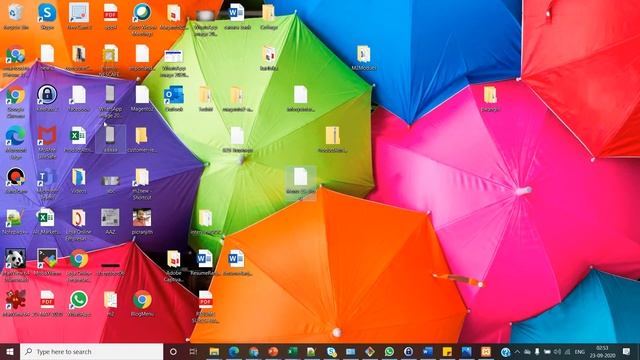The image size is (640, 360).
Task: Select the AAZ image file on desktop
Action: pyautogui.click(x=110, y=221)
